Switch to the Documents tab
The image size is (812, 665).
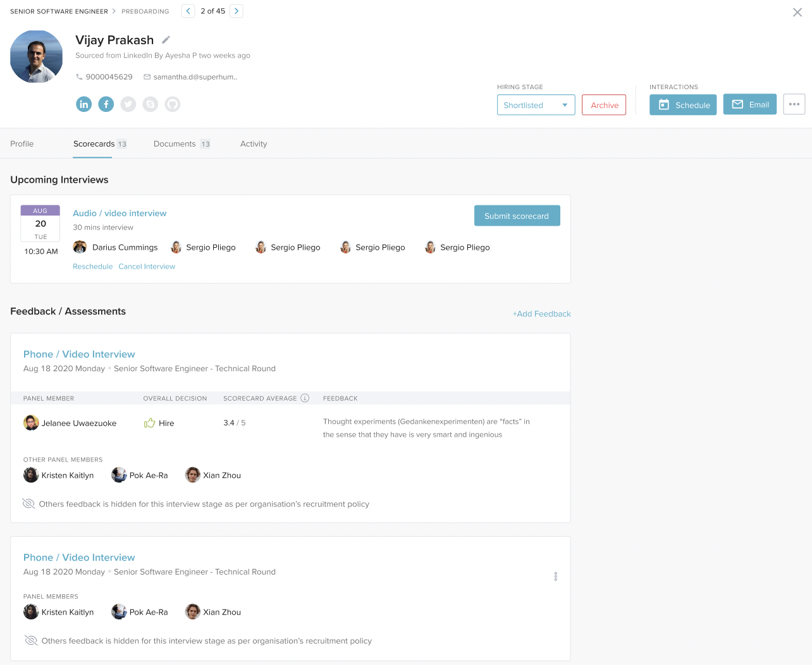click(175, 144)
